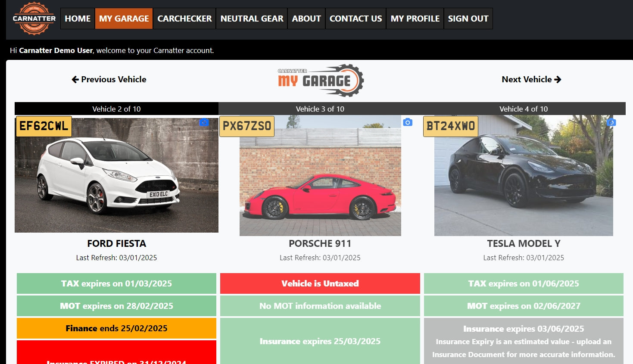Open Neutral Gear page
This screenshot has width=633, height=364.
[x=252, y=19]
